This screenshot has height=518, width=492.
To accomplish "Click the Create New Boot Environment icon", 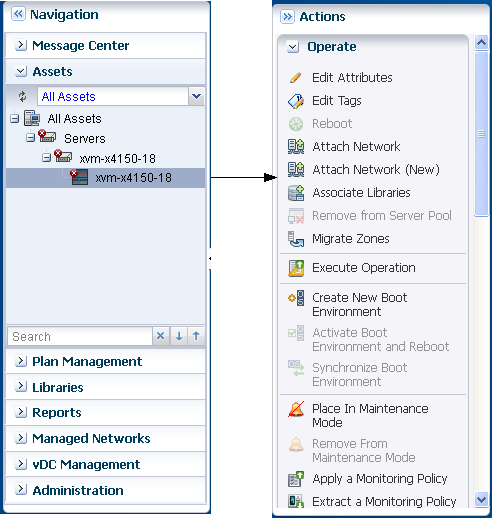I will click(x=296, y=298).
